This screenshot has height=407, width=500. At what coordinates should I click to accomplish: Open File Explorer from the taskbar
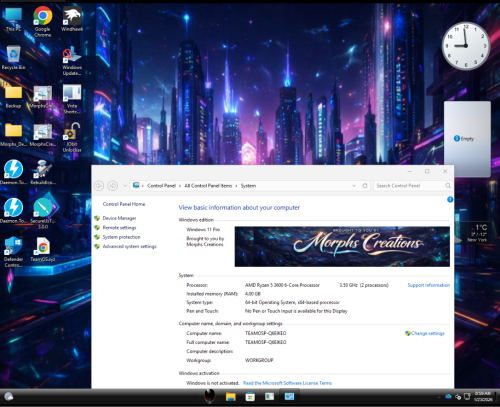pyautogui.click(x=230, y=397)
